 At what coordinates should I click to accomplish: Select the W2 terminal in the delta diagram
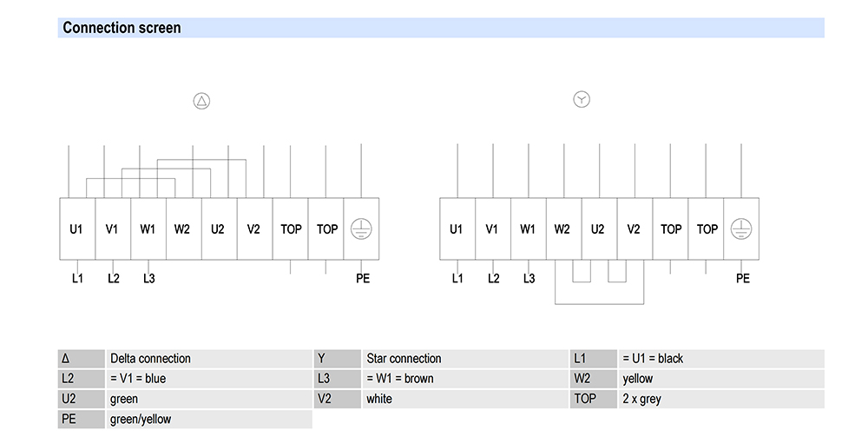tap(182, 229)
